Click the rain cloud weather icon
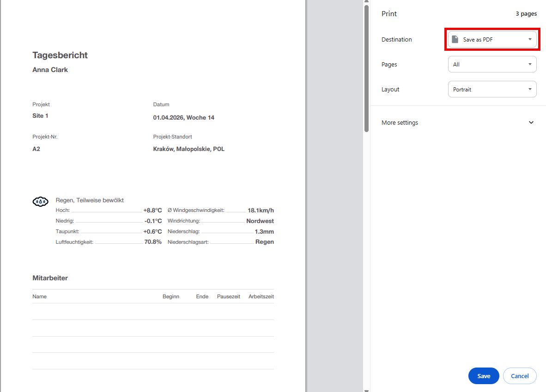 (40, 202)
